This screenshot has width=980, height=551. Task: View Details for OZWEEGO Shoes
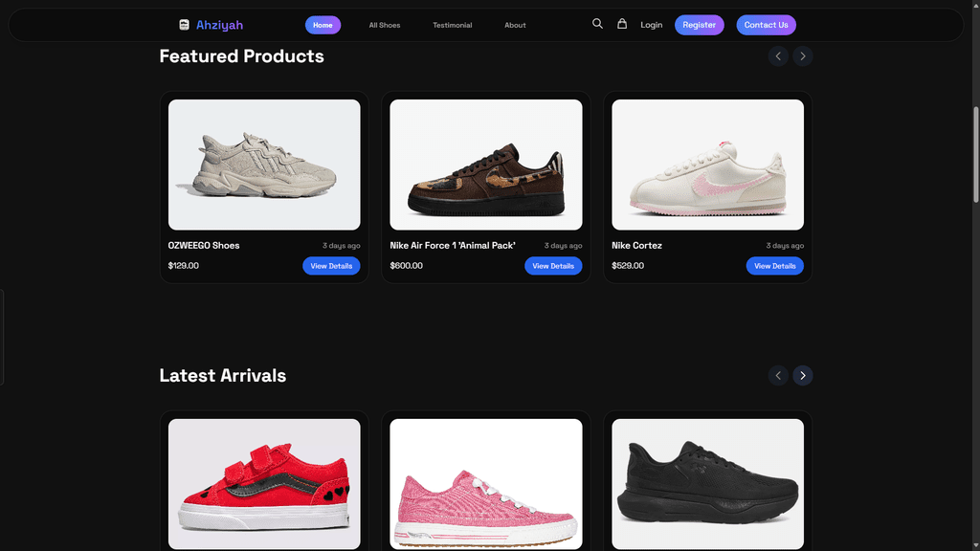[331, 266]
